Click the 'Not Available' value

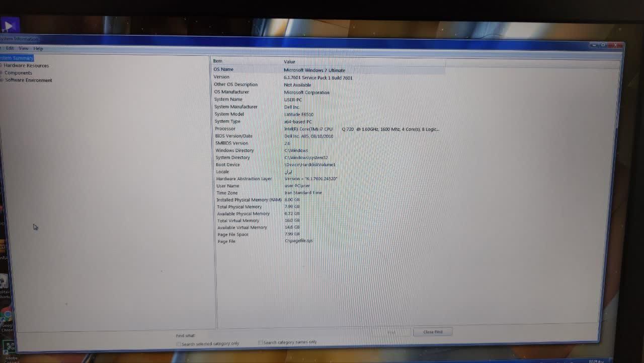pyautogui.click(x=297, y=85)
